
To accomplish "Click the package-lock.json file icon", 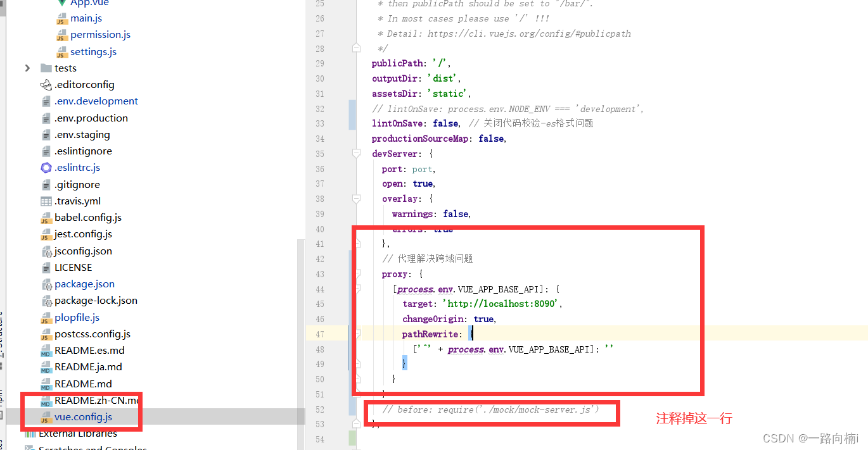I will coord(46,301).
